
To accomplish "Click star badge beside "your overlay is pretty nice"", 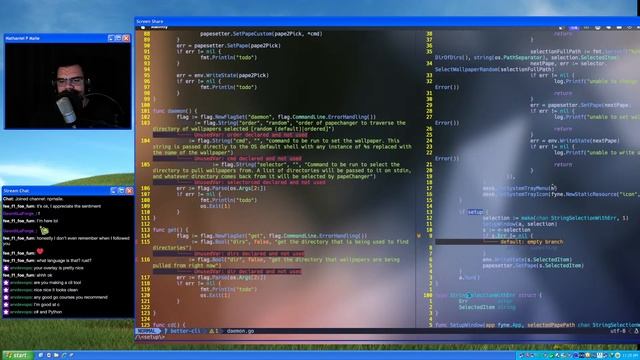I will click(6, 268).
